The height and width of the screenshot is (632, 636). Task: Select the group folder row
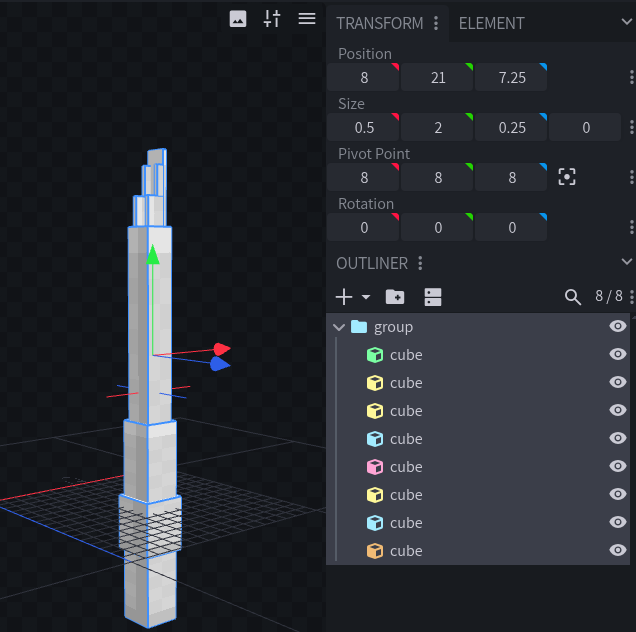click(478, 327)
